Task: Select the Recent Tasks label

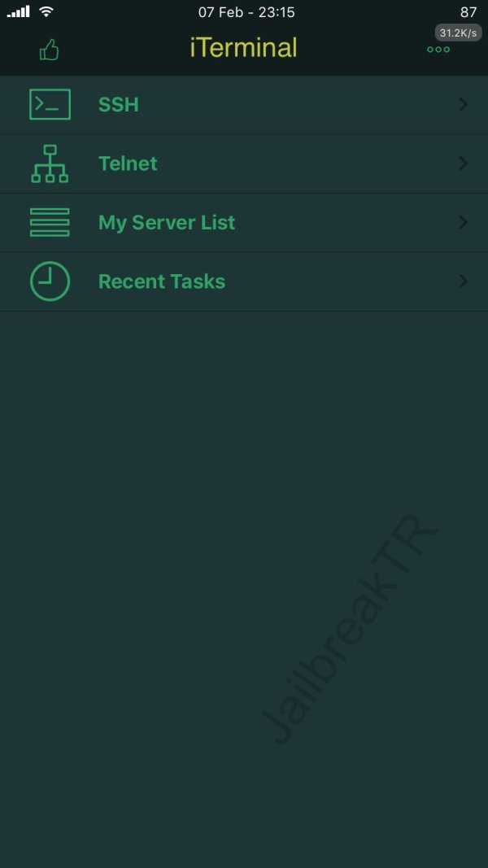Action: point(162,281)
